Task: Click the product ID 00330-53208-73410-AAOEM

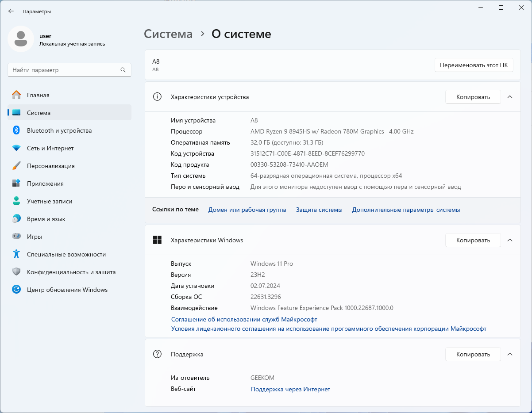Action: 289,164
